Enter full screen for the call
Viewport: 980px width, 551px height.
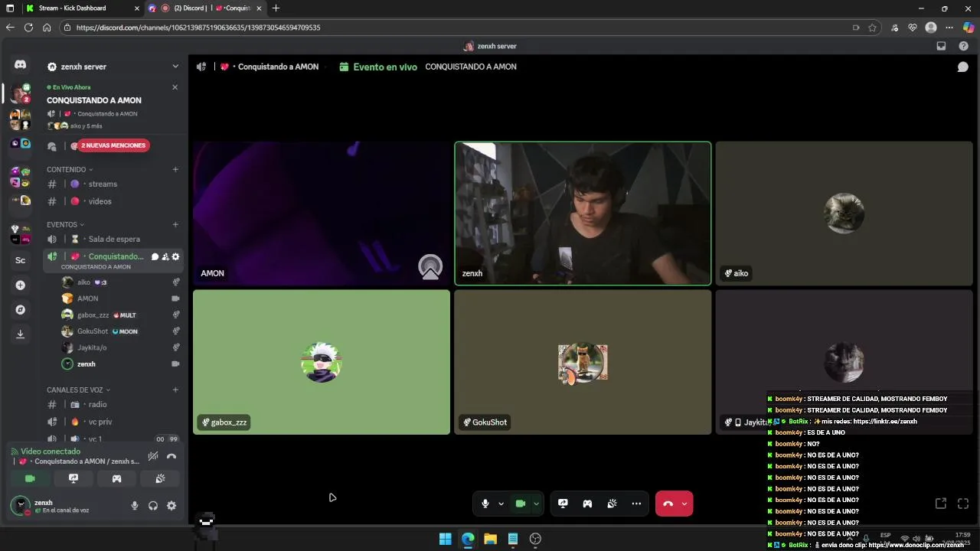coord(963,504)
